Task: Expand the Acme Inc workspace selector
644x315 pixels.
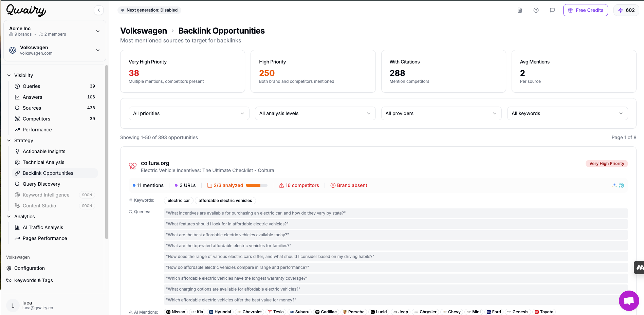Action: click(x=55, y=31)
